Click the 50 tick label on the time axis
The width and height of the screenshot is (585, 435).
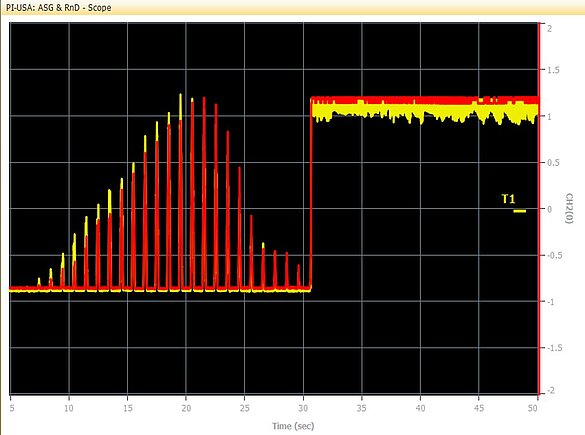coord(533,408)
